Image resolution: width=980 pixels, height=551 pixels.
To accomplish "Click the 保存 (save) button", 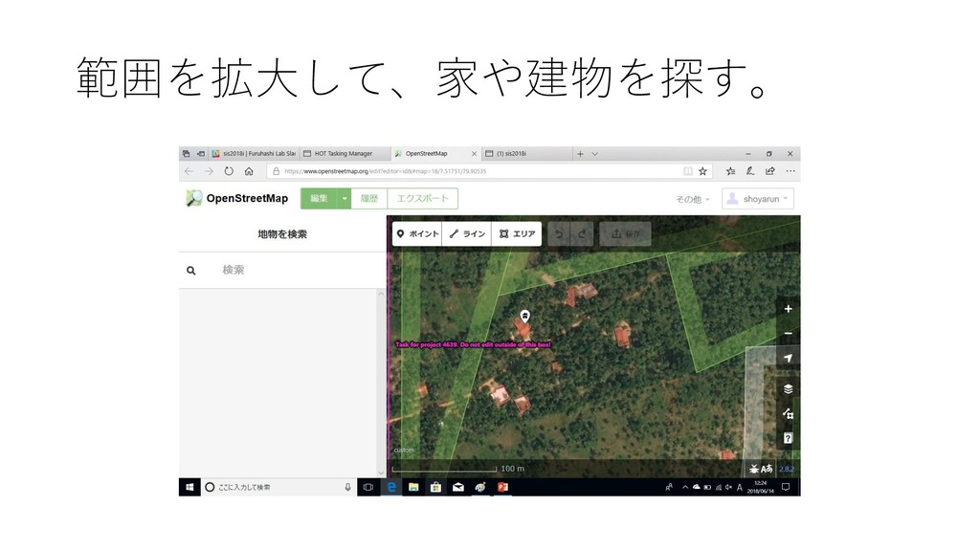I will tap(626, 233).
